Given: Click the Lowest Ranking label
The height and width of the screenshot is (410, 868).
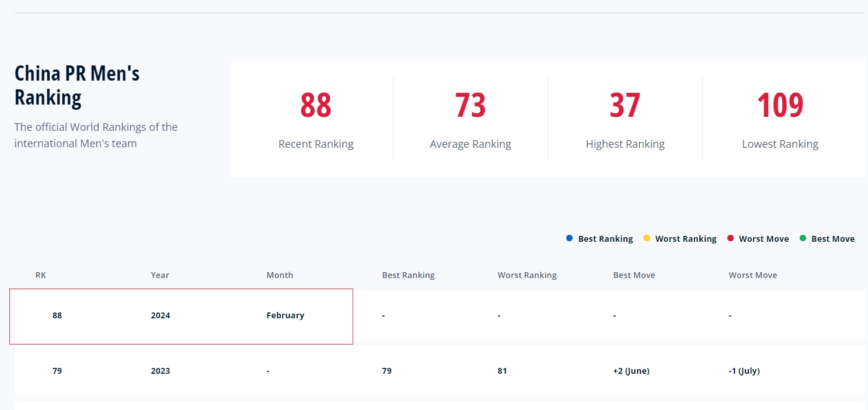Looking at the screenshot, I should tap(780, 144).
